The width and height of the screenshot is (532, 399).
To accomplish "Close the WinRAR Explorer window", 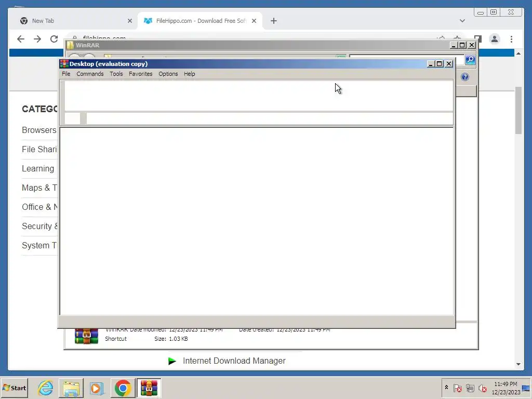I will pyautogui.click(x=472, y=45).
